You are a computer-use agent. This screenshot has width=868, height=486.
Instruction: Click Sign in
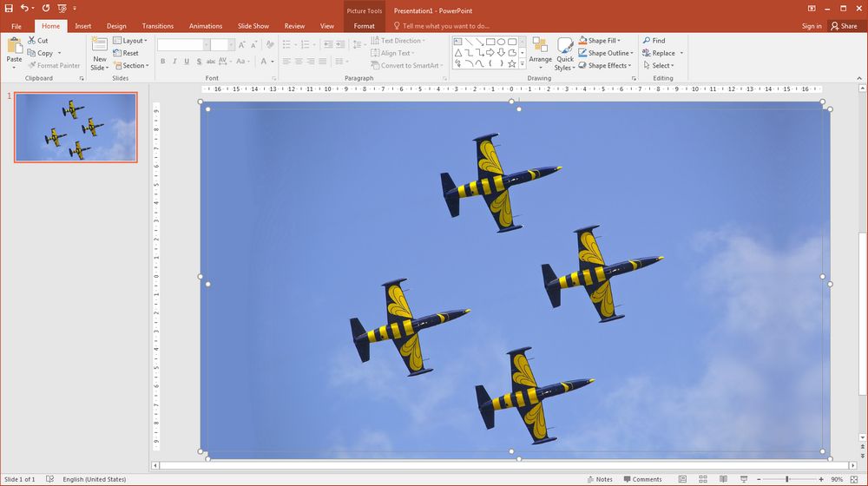click(812, 26)
